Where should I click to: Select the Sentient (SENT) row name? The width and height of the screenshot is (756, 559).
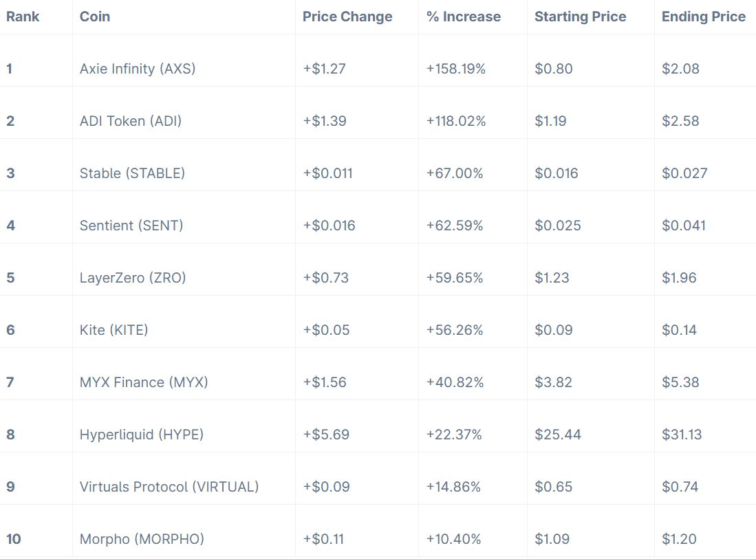point(131,226)
